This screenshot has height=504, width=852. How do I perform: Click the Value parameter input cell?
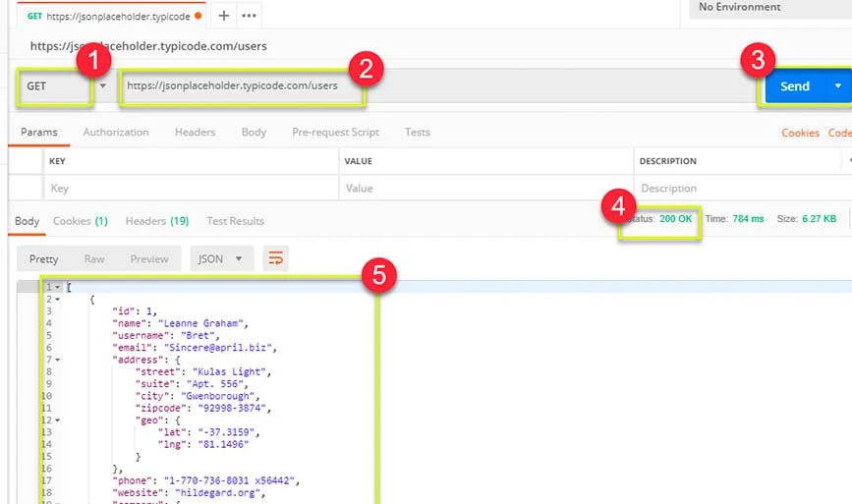pyautogui.click(x=486, y=188)
